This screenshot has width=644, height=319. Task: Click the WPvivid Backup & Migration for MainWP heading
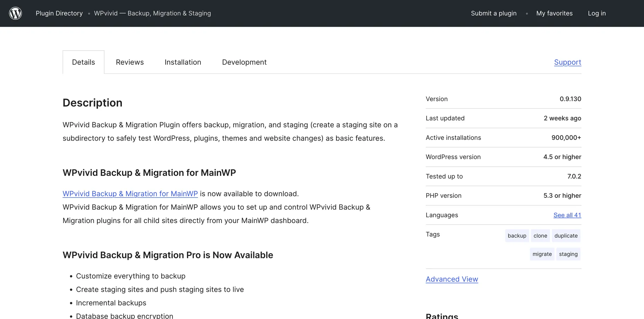coord(149,173)
